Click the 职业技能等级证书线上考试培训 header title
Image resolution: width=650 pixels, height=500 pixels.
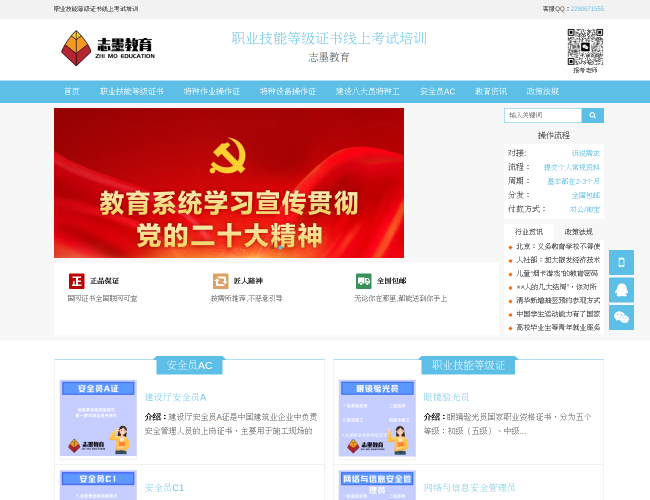pyautogui.click(x=329, y=39)
